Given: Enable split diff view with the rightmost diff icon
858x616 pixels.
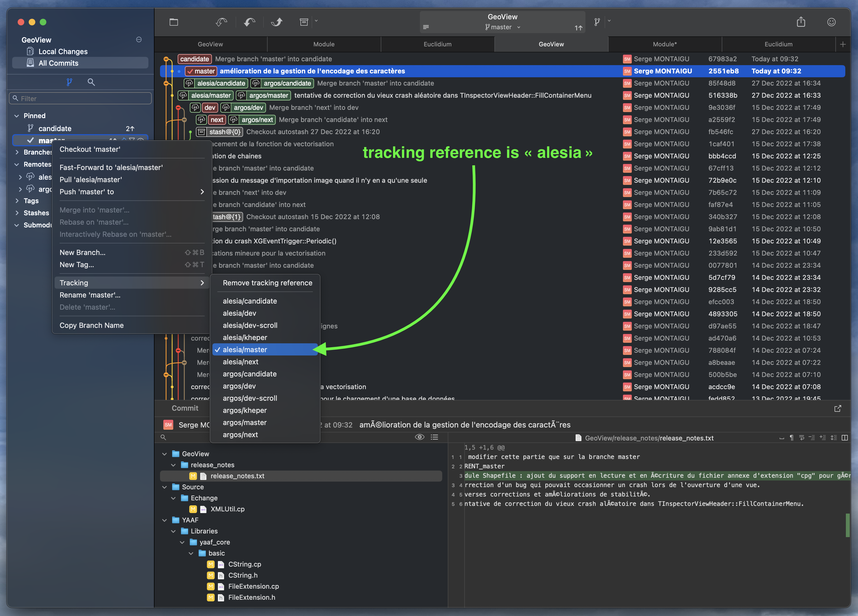Looking at the screenshot, I should 845,438.
